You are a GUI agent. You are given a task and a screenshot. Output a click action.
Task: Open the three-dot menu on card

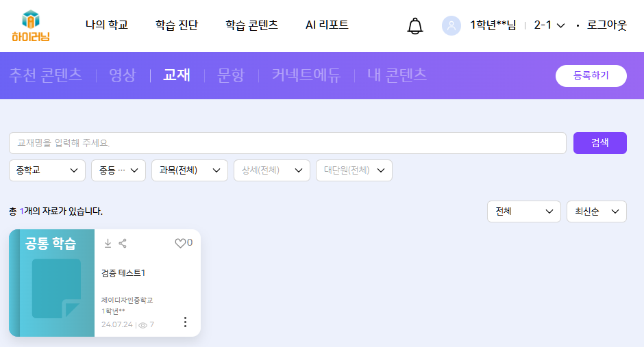(x=185, y=322)
